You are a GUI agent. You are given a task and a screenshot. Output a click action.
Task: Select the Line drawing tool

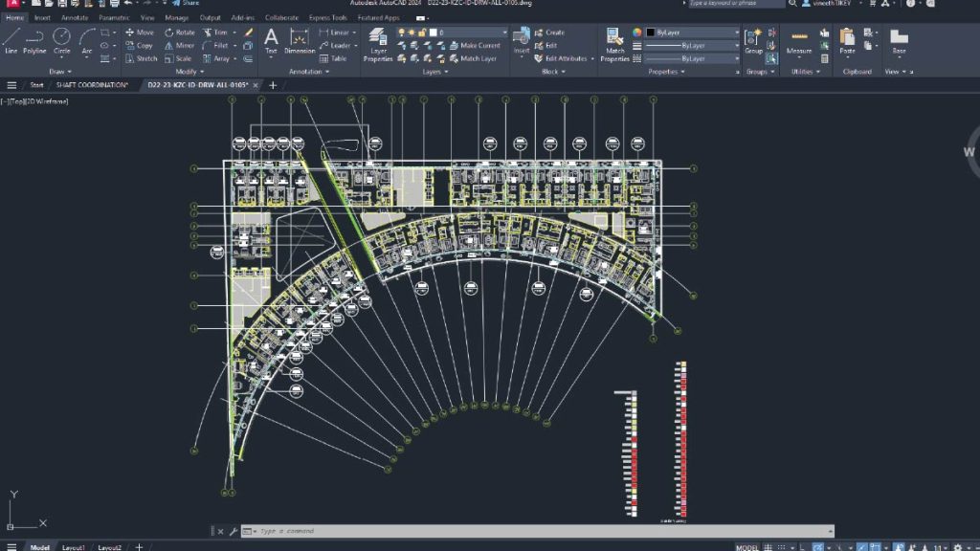(11, 40)
